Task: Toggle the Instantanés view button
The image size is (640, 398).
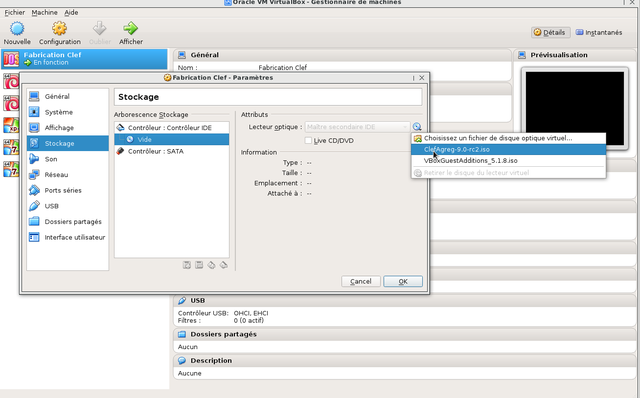Action: (599, 32)
